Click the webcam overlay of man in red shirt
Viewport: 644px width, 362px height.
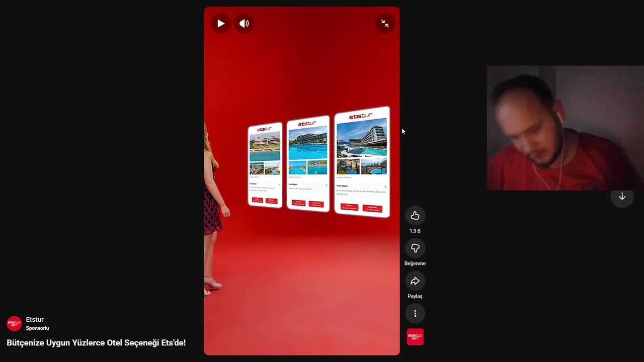[565, 128]
